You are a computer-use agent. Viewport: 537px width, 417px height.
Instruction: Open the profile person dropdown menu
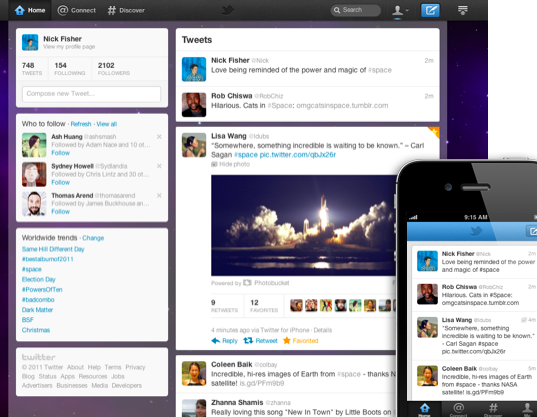[400, 10]
